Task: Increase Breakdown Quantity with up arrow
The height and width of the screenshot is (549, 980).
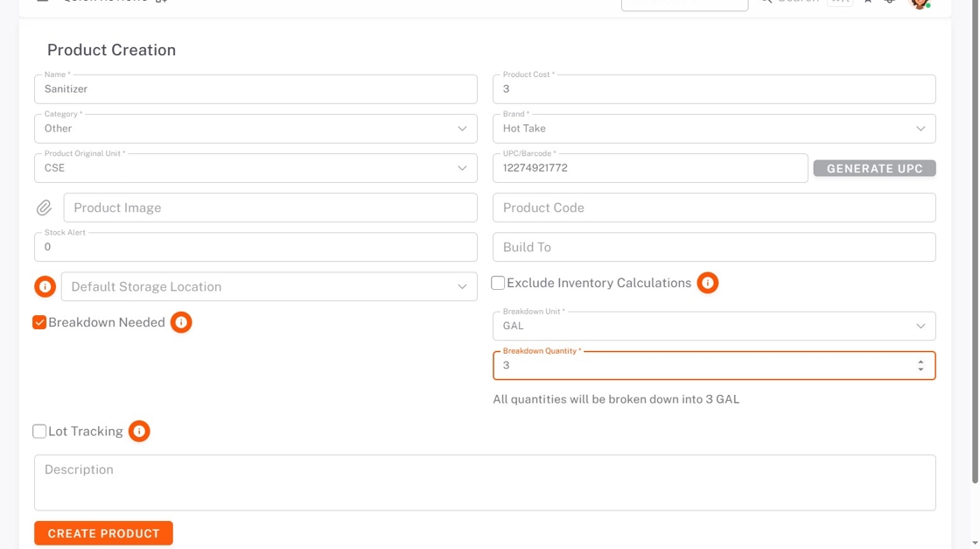Action: click(920, 361)
